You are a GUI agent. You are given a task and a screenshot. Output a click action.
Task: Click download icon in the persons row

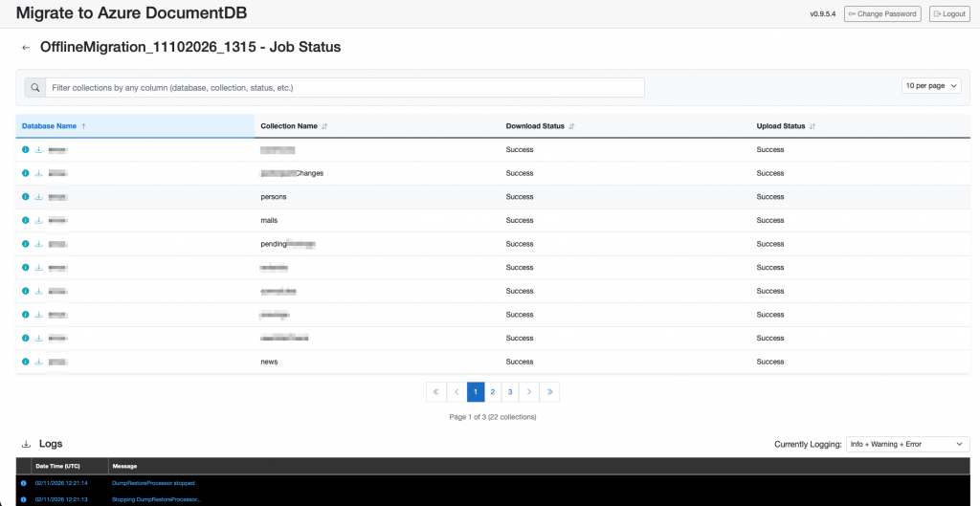point(38,197)
